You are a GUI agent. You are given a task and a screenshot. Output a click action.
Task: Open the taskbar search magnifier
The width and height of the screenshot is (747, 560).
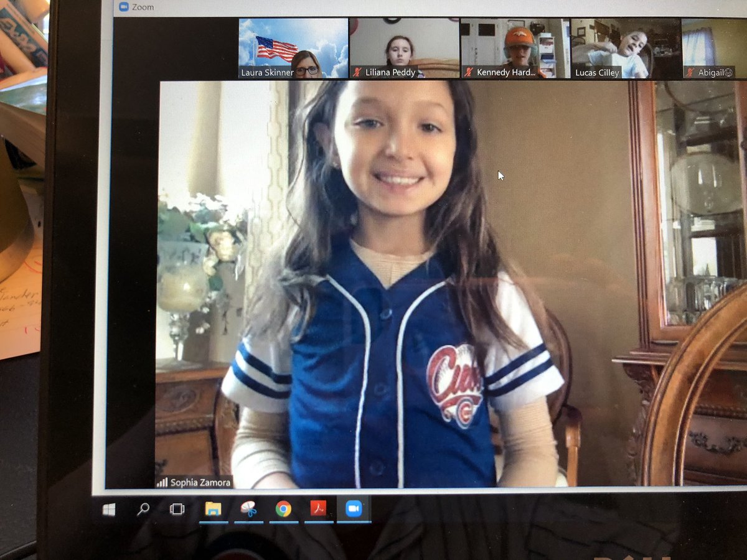coord(143,509)
